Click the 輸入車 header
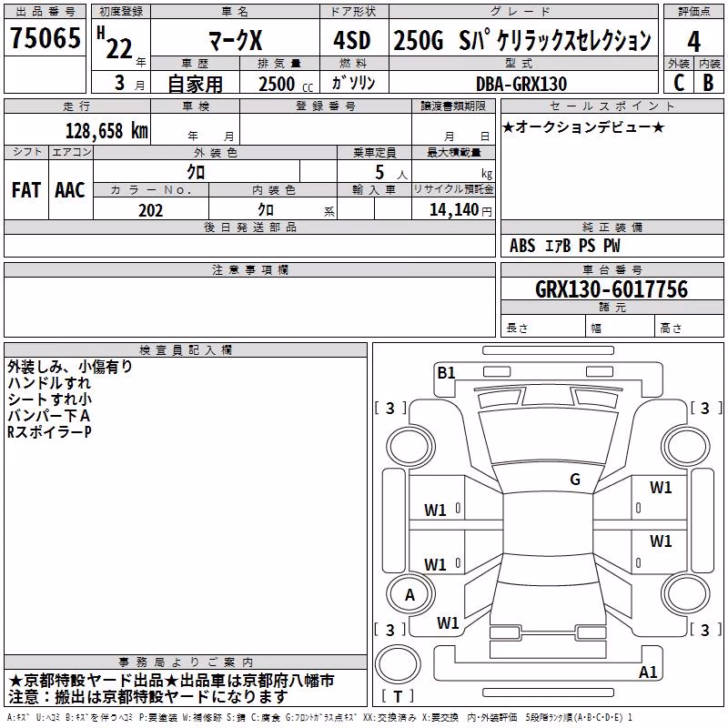The height and width of the screenshot is (728, 728). [x=374, y=189]
